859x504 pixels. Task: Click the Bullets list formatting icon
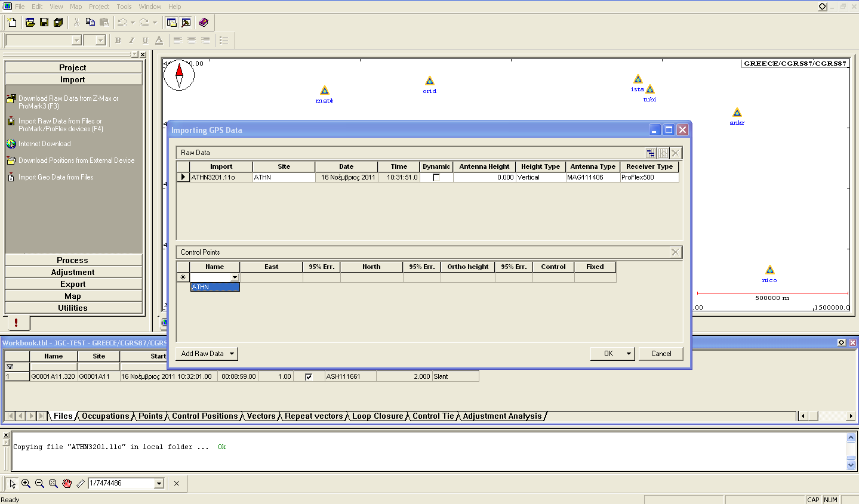pos(224,40)
